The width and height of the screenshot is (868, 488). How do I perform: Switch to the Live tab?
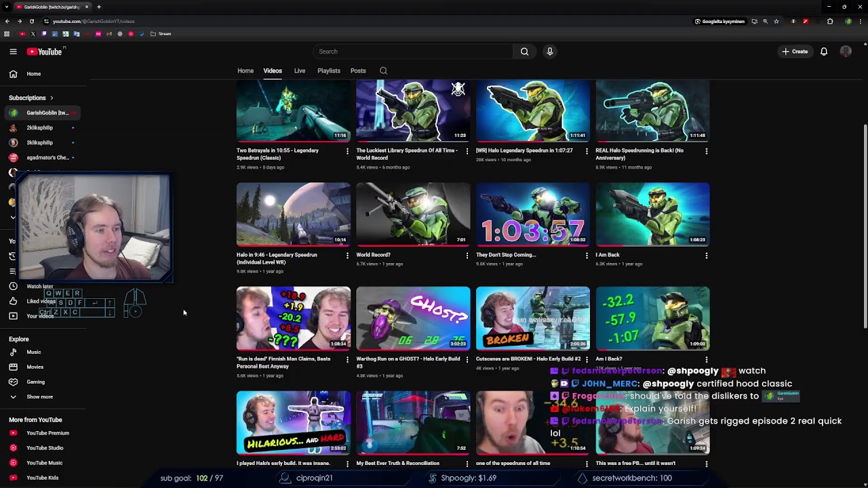pyautogui.click(x=300, y=70)
